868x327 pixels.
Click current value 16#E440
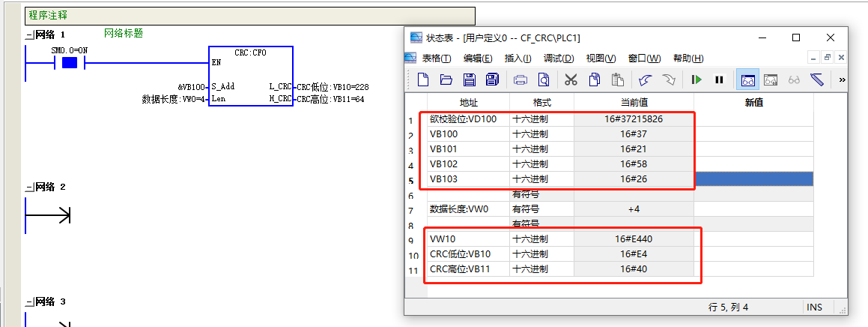click(634, 239)
